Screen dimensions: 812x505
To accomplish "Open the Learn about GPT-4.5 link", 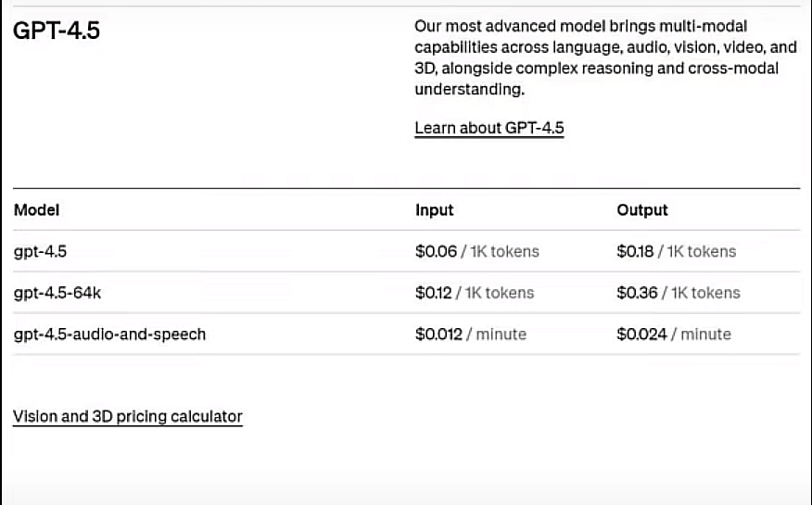I will 488,128.
